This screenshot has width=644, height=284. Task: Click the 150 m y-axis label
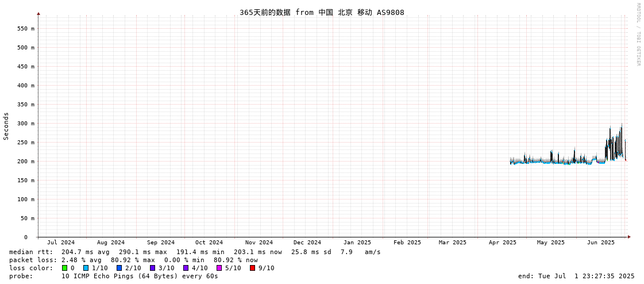coord(26,181)
